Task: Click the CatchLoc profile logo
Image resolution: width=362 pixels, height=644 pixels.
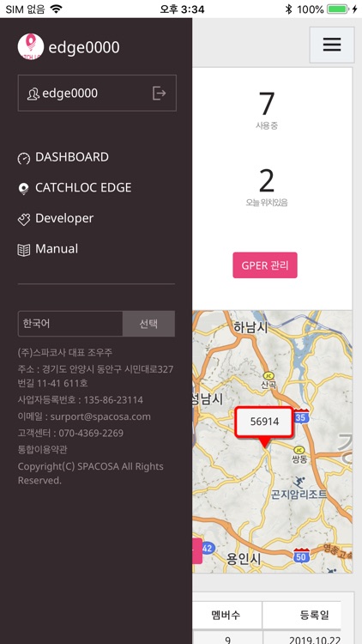Action: coord(31,47)
